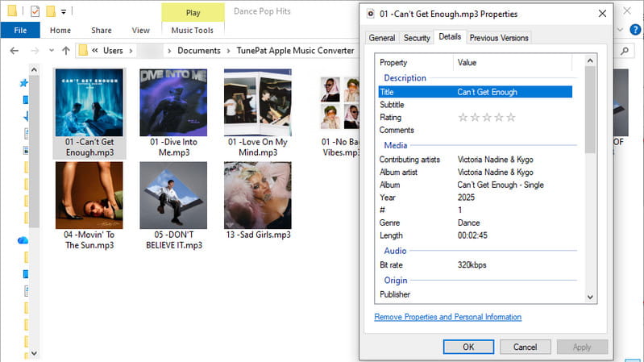Click the Subtitle property row
Screen dimensions: 644x362
tap(476, 105)
